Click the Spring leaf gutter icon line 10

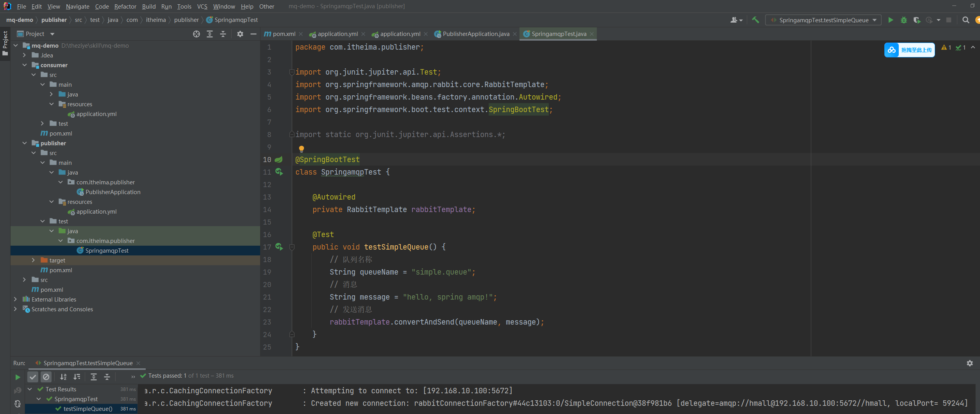tap(278, 159)
